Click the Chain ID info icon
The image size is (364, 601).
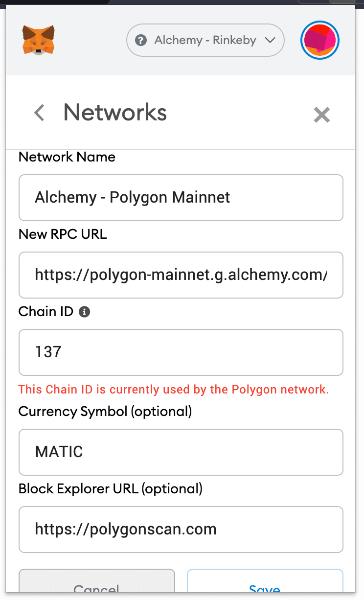[84, 312]
